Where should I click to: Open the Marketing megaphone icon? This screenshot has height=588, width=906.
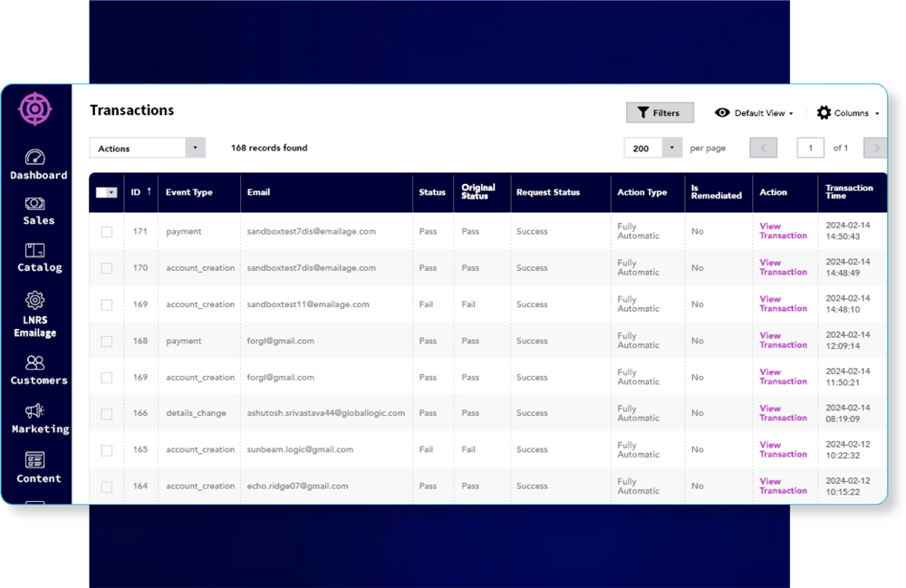click(x=34, y=410)
